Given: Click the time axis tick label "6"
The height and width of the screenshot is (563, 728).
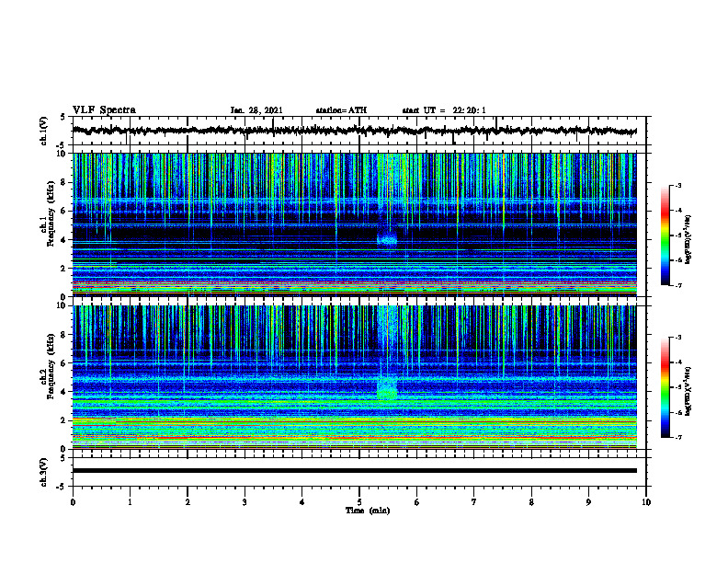Looking at the screenshot, I should [x=417, y=502].
